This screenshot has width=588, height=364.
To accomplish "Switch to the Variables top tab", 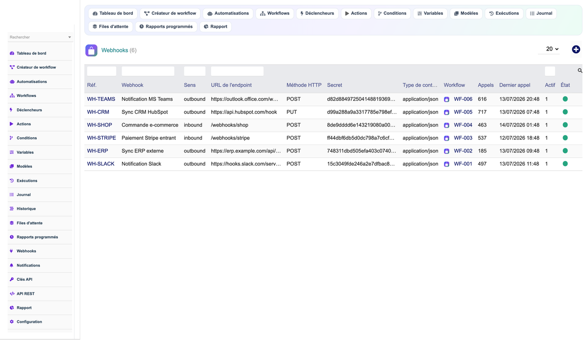I will 430,13.
